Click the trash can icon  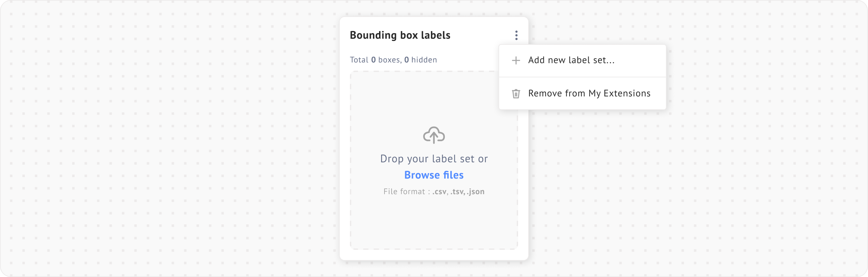(516, 94)
